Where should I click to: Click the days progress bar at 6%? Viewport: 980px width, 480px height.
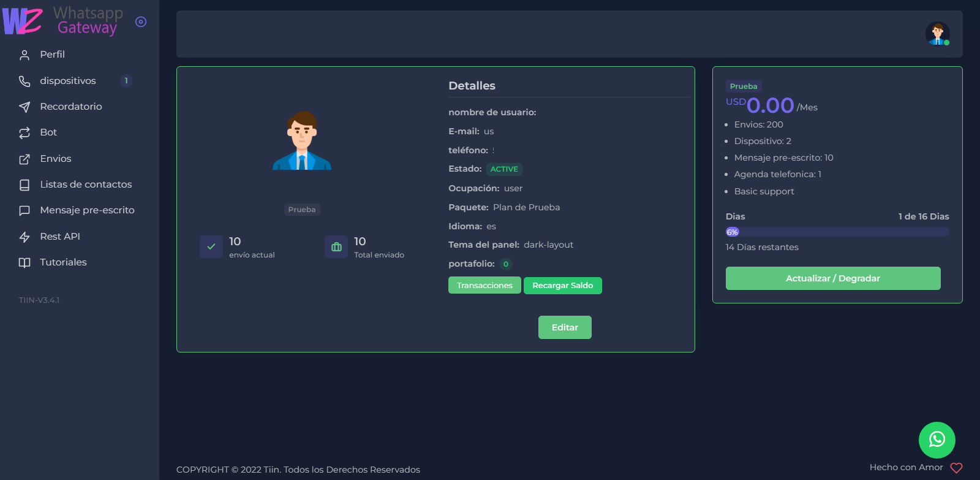[837, 232]
